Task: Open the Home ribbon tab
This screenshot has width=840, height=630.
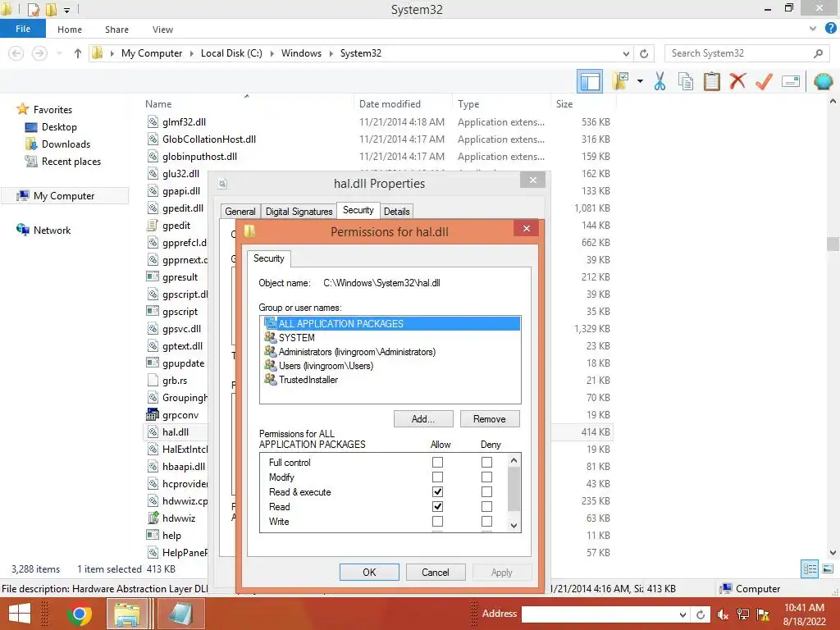Action: tap(70, 30)
